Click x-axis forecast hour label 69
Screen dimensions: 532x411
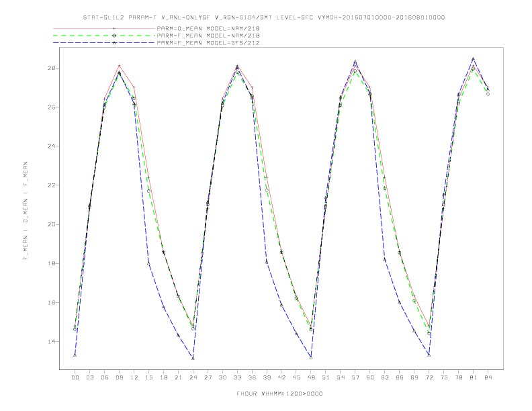[414, 377]
